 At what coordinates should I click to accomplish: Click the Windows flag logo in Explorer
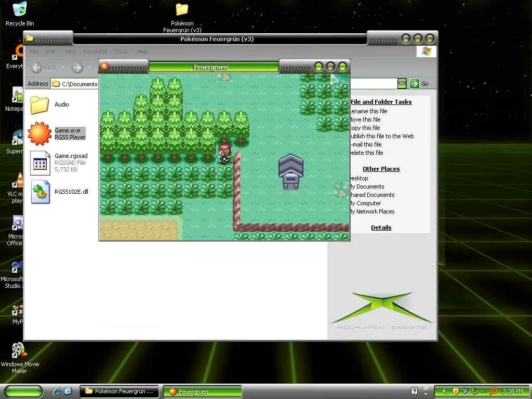[x=426, y=51]
